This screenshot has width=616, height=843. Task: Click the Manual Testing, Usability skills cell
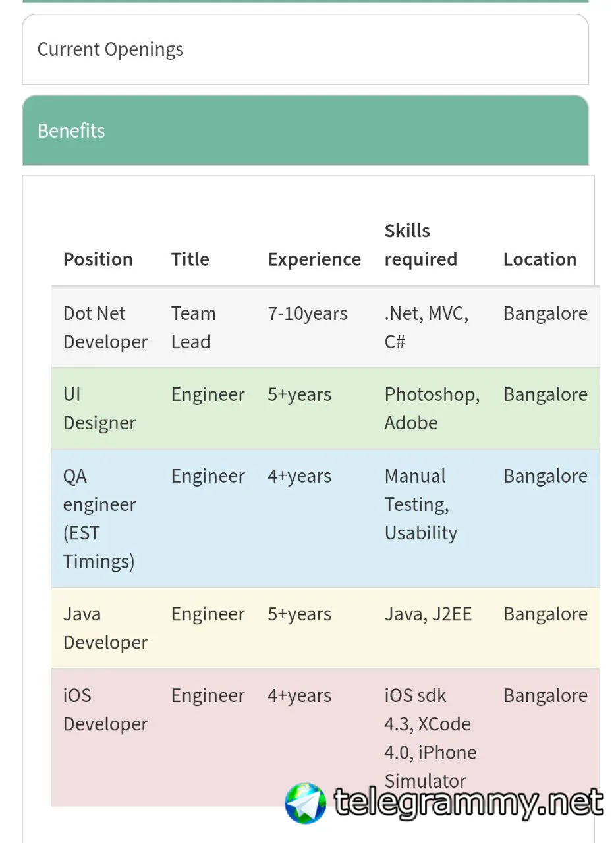pos(420,504)
